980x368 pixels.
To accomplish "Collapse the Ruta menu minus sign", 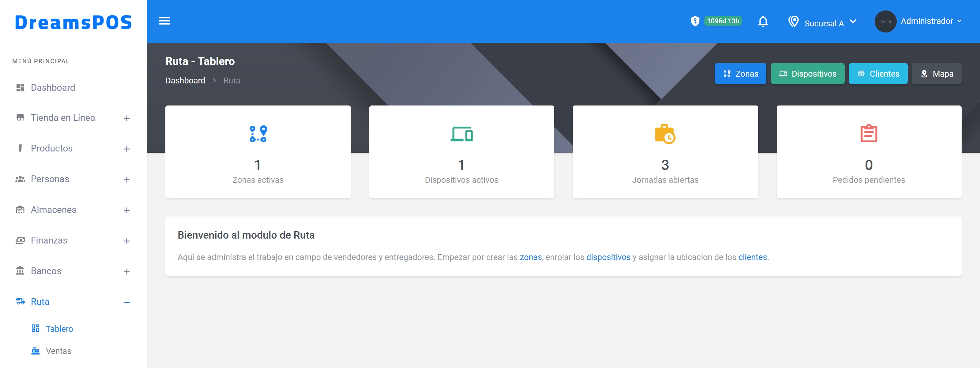I will pos(127,302).
